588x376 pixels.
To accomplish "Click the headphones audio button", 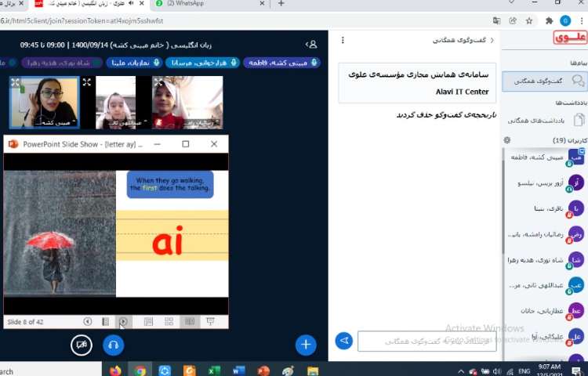I will (113, 345).
